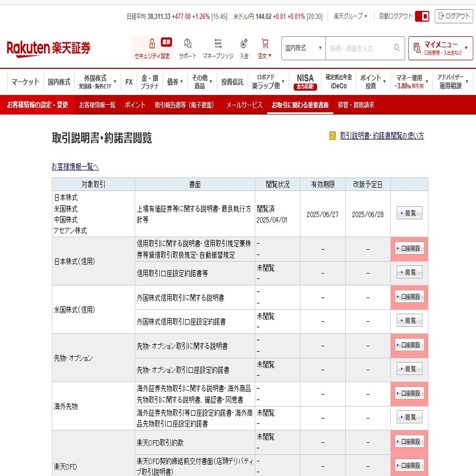The image size is (476, 476).
Task: Open the 取引説明書・約諾書閲覧の使い方 link
Action: tap(382, 135)
